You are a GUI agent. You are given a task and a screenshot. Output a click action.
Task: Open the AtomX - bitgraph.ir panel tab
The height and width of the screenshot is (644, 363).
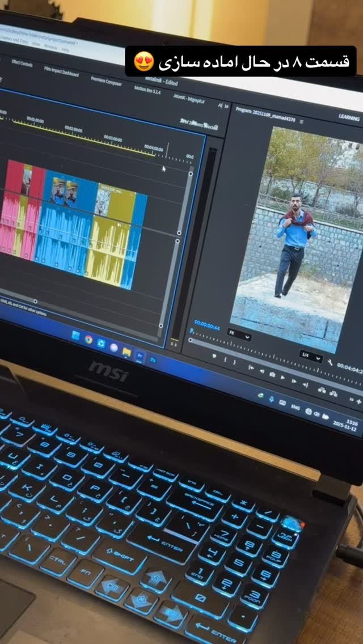point(189,99)
